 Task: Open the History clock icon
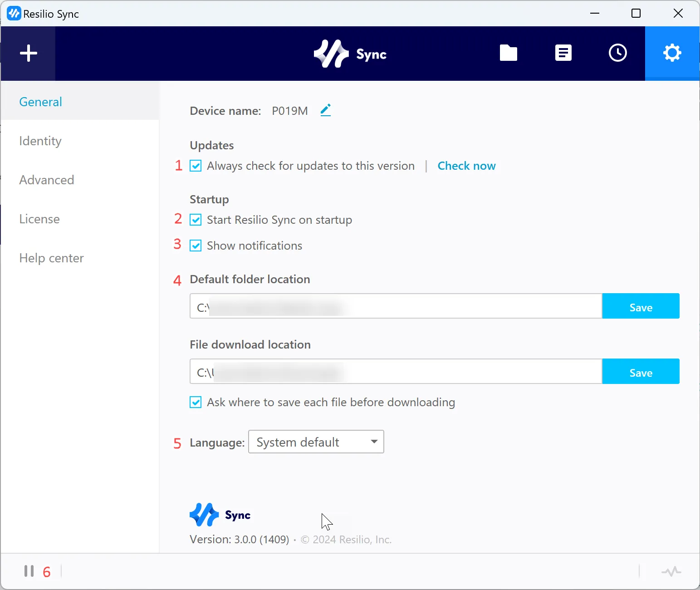coord(617,53)
